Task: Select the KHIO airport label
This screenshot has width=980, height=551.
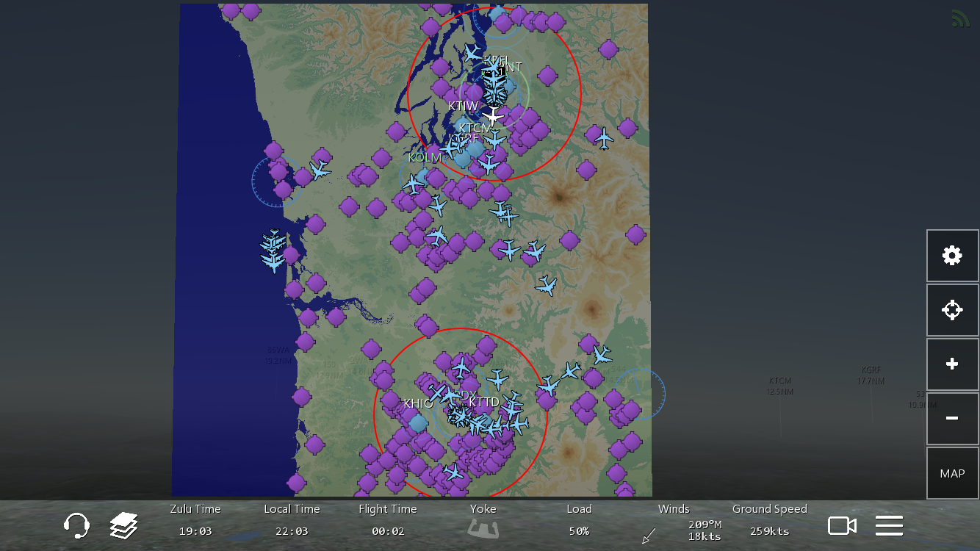Action: pyautogui.click(x=418, y=404)
